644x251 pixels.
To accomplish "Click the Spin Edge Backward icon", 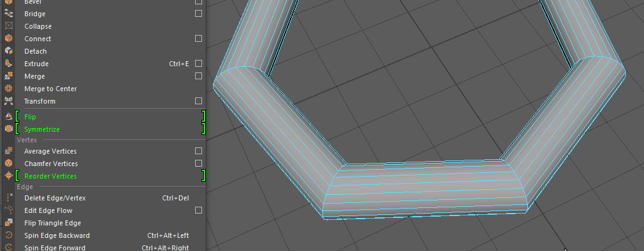I will pyautogui.click(x=9, y=235).
